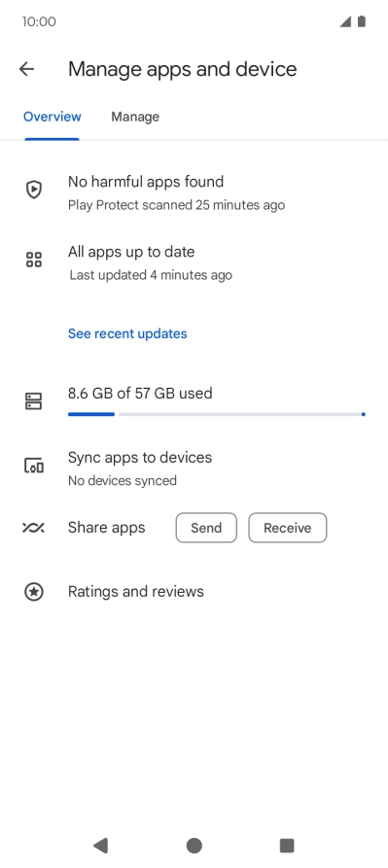The height and width of the screenshot is (868, 388).
Task: Tap the Android home circle button
Action: 194,846
